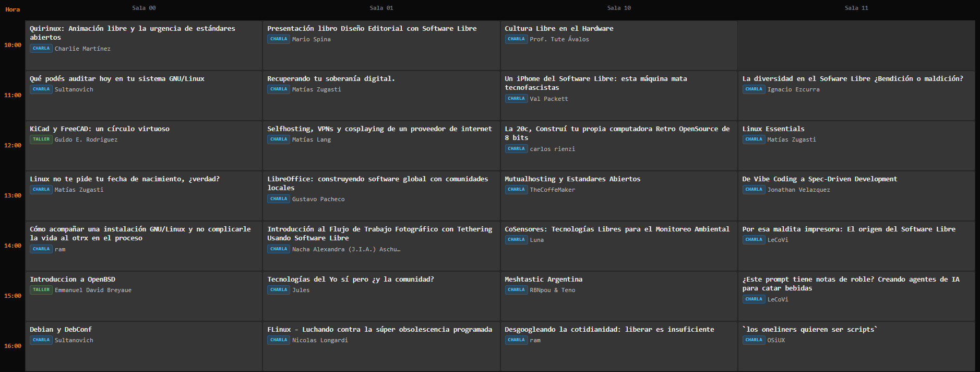Click CHARLA badge next to Val Packett
This screenshot has width=980, height=372.
point(516,99)
